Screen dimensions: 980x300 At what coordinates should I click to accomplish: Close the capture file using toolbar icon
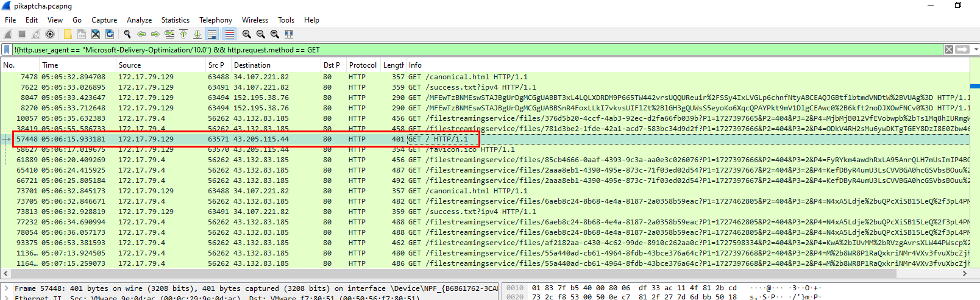click(x=96, y=34)
